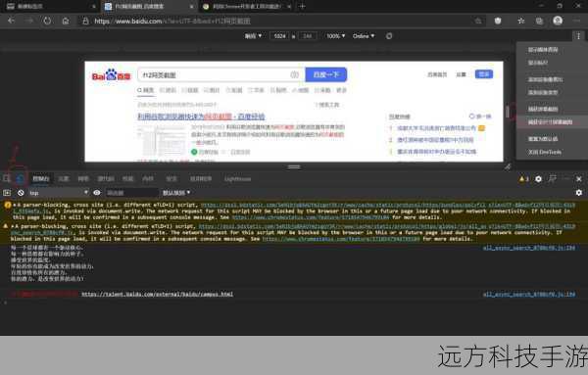Open the device toolbar three-dot options menu
The width and height of the screenshot is (588, 375).
click(578, 36)
